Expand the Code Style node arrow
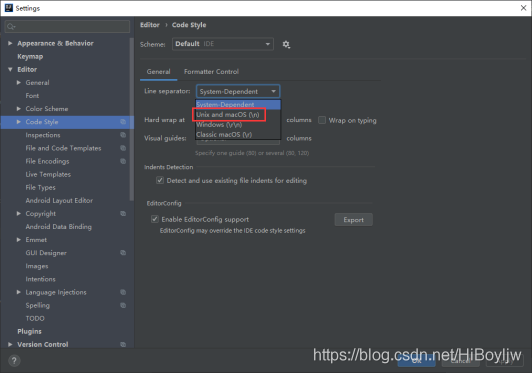Screen dimensions: 532x374 click(19, 122)
